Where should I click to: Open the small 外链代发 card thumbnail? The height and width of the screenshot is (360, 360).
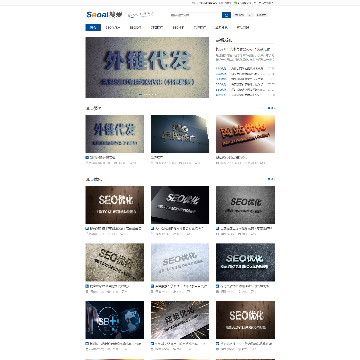[115, 134]
